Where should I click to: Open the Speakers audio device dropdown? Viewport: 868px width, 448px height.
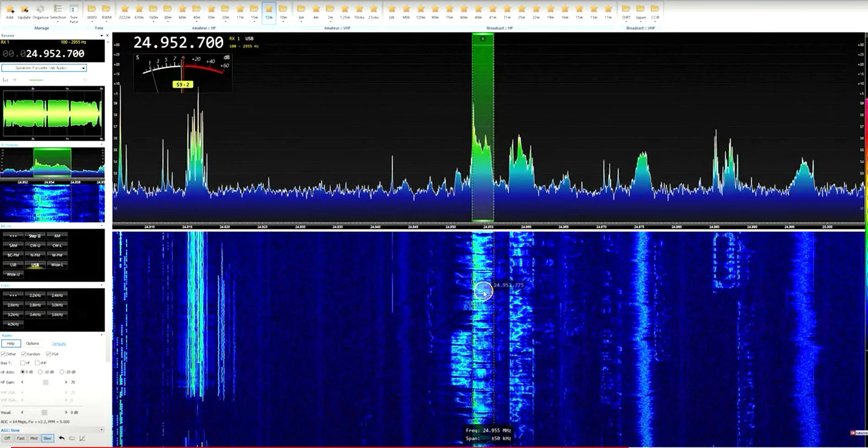click(44, 68)
